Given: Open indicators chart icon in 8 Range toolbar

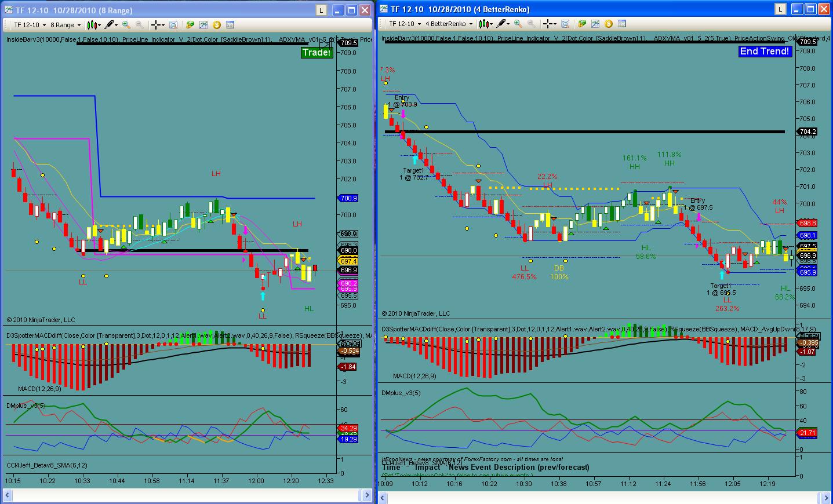Looking at the screenshot, I should point(203,25).
